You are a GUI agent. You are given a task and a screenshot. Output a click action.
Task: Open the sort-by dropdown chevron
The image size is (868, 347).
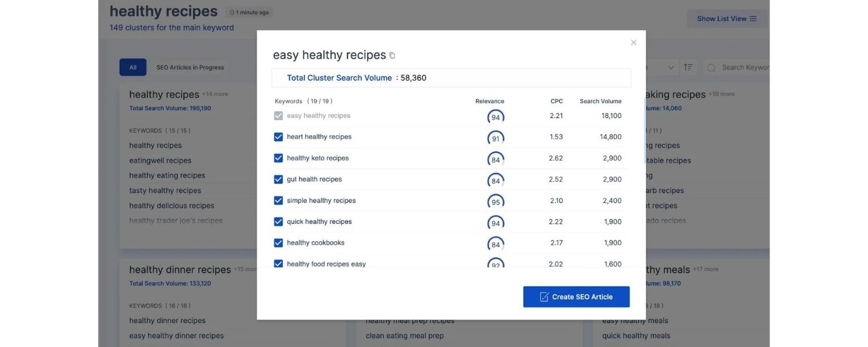[671, 68]
